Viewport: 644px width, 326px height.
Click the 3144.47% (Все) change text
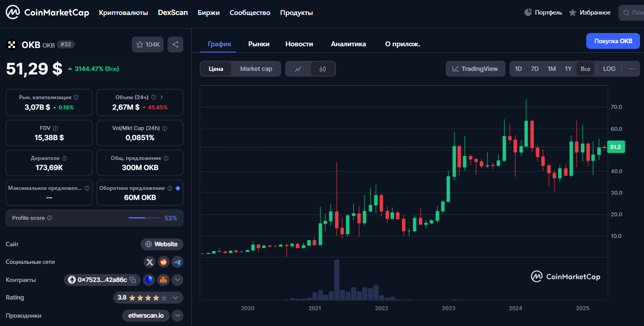(x=97, y=69)
